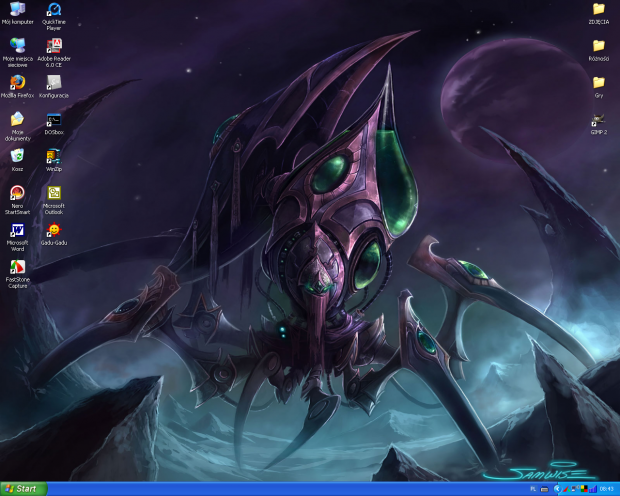Click the 08:43 taskbar clock
The width and height of the screenshot is (620, 496).
tap(607, 489)
